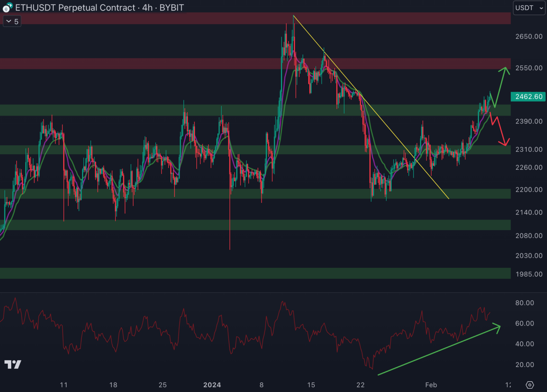
Task: Select the yellow descending trendline
Action: [x=370, y=106]
